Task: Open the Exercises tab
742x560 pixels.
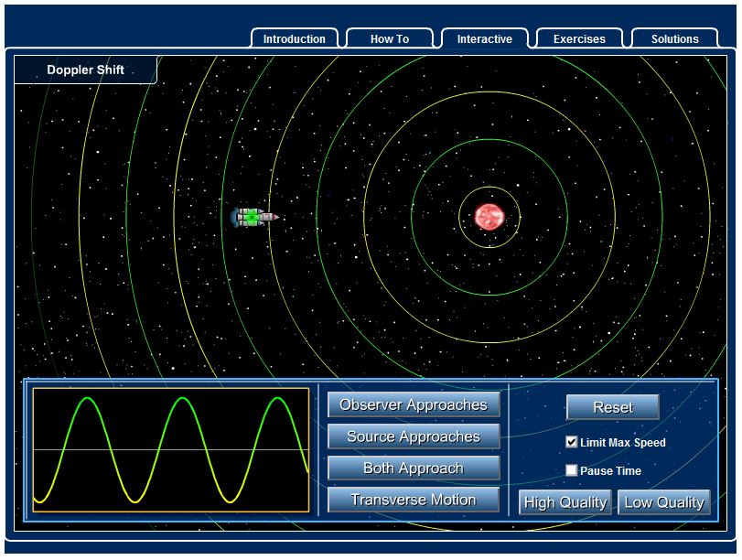Action: [x=579, y=38]
